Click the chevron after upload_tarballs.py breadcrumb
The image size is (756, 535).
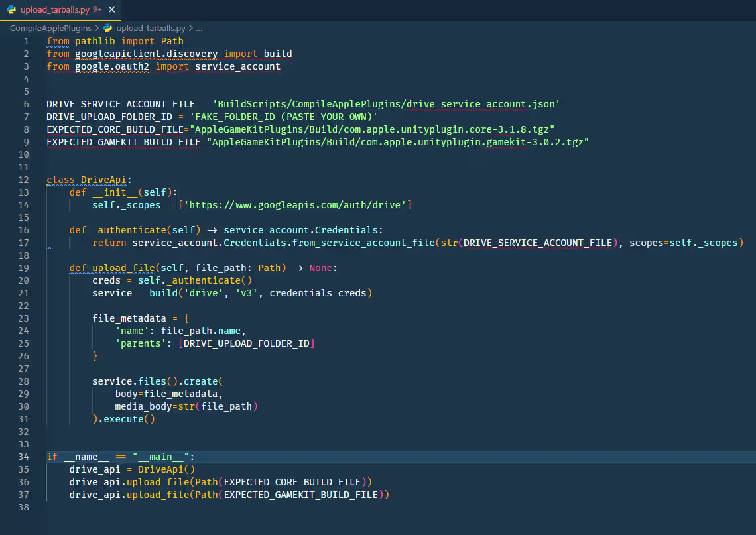pyautogui.click(x=190, y=29)
